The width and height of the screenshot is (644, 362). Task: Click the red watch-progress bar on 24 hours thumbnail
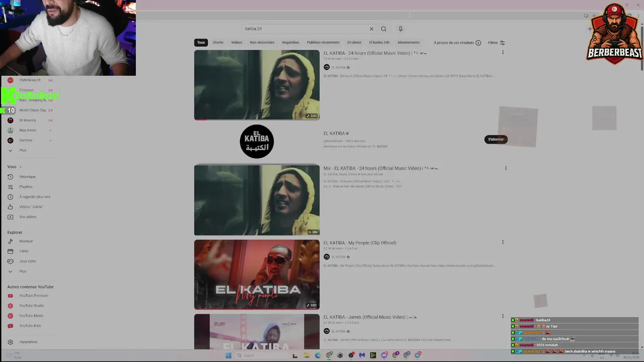tap(200, 119)
